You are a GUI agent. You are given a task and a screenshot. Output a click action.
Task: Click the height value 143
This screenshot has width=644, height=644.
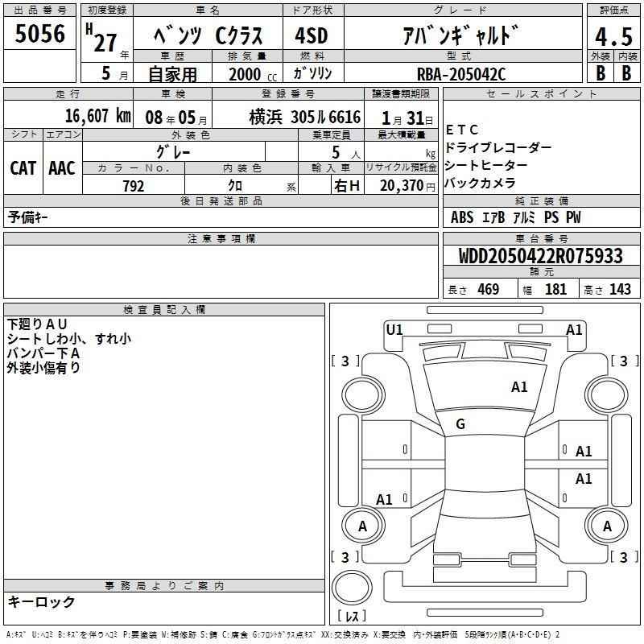click(620, 289)
